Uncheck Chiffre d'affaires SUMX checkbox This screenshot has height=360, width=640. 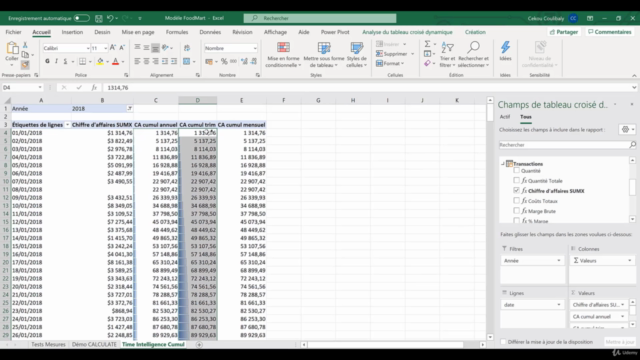[x=516, y=191]
